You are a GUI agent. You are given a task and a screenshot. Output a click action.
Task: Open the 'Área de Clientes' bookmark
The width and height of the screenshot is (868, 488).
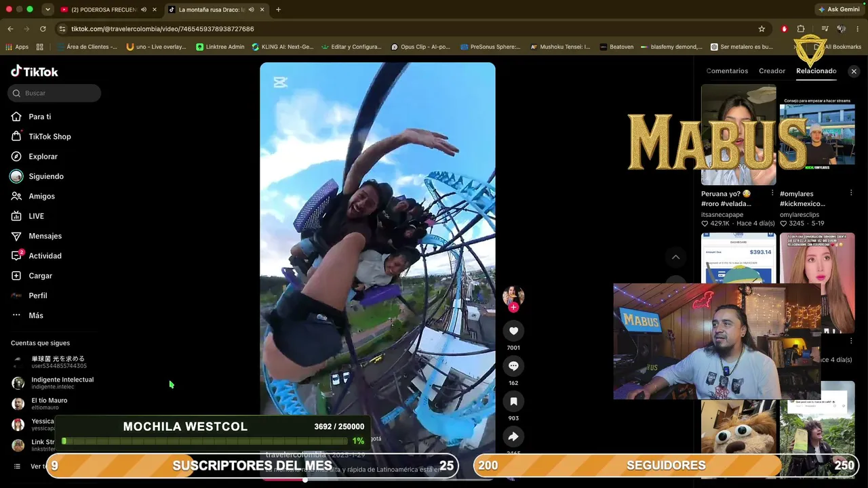tap(87, 47)
